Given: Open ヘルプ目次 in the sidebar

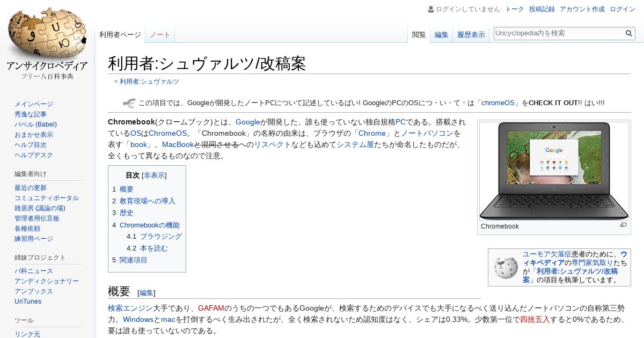Looking at the screenshot, I should (x=31, y=145).
